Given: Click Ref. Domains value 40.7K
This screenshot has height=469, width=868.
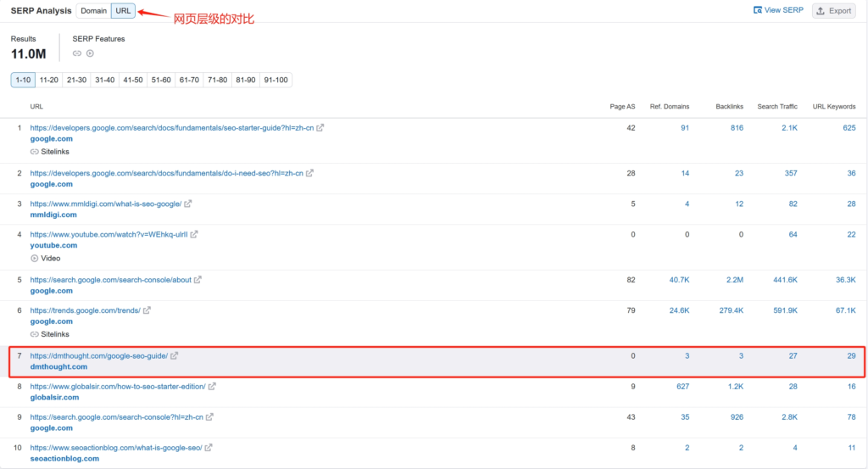Looking at the screenshot, I should [x=679, y=280].
